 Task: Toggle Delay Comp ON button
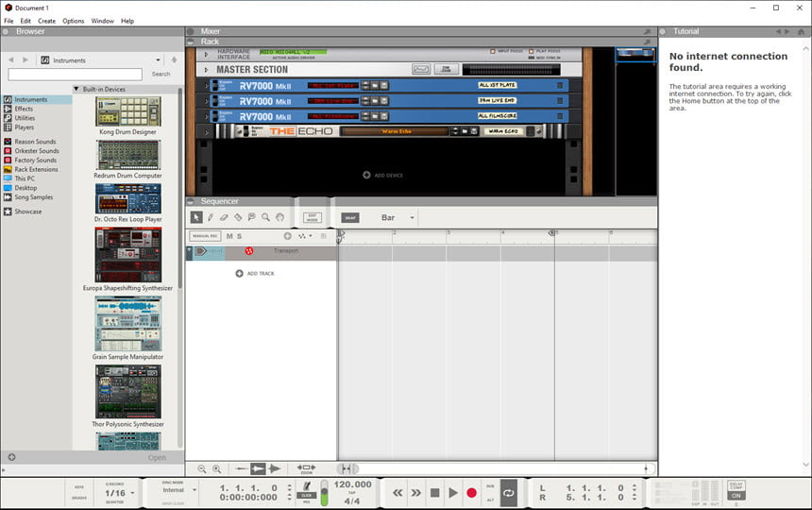coord(736,496)
